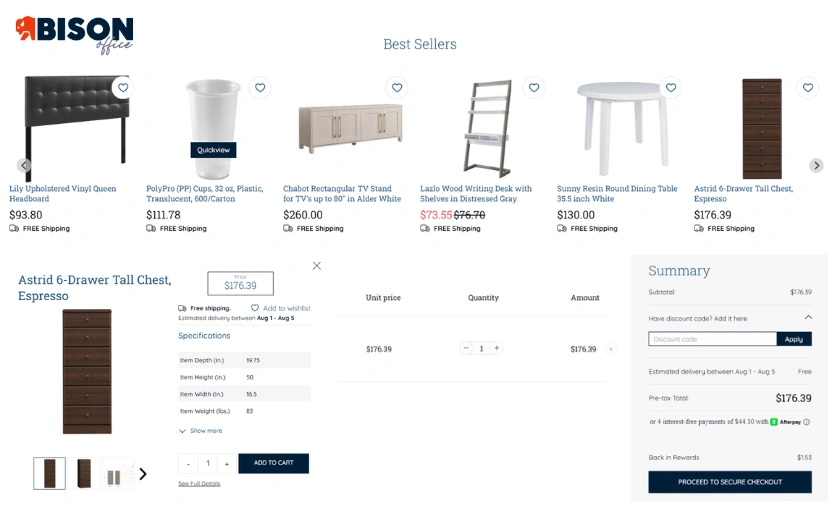Screen dimensions: 840x508
Task: Collapse the discount code section
Action: [808, 318]
